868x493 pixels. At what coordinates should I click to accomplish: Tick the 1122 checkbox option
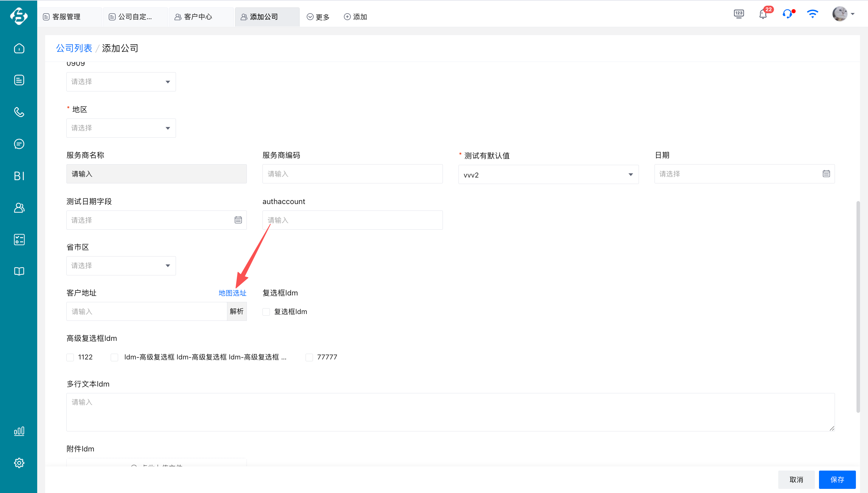70,357
